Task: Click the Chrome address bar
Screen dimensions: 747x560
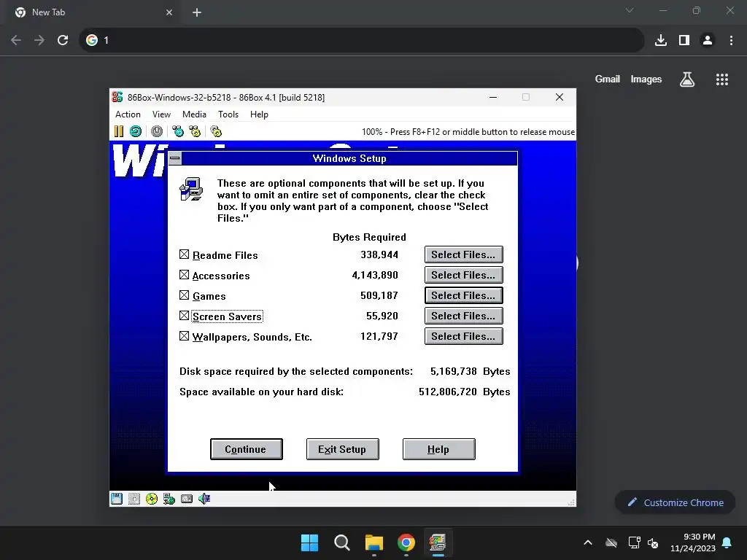Action: (362, 40)
